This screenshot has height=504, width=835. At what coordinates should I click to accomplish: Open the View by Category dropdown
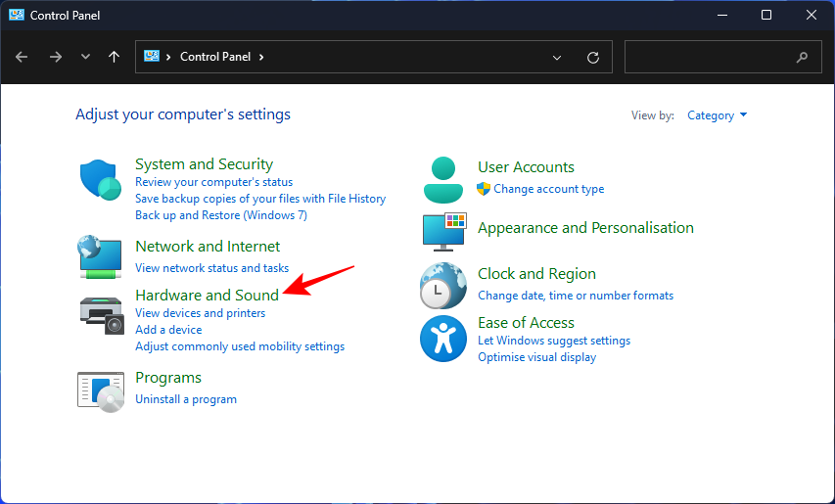pyautogui.click(x=718, y=115)
